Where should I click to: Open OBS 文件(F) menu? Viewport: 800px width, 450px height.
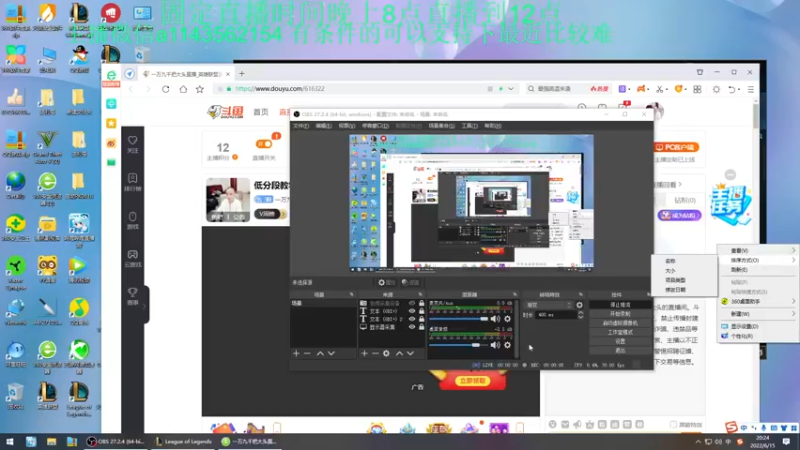tap(301, 126)
